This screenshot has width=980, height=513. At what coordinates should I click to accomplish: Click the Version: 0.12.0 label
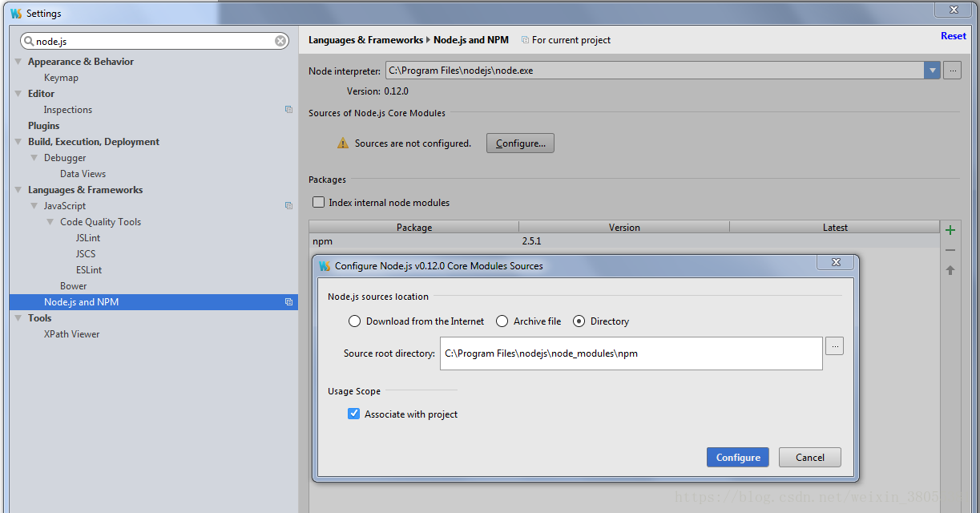tap(377, 91)
